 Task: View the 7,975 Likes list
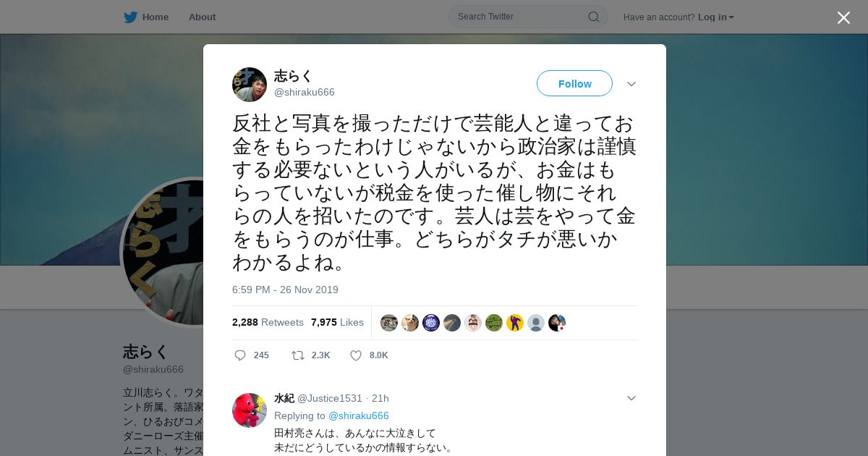click(x=337, y=322)
